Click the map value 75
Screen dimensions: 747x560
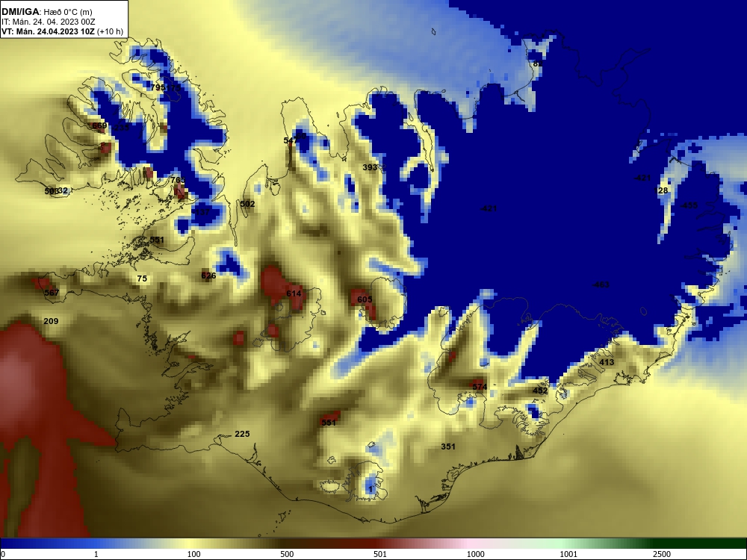pos(142,279)
